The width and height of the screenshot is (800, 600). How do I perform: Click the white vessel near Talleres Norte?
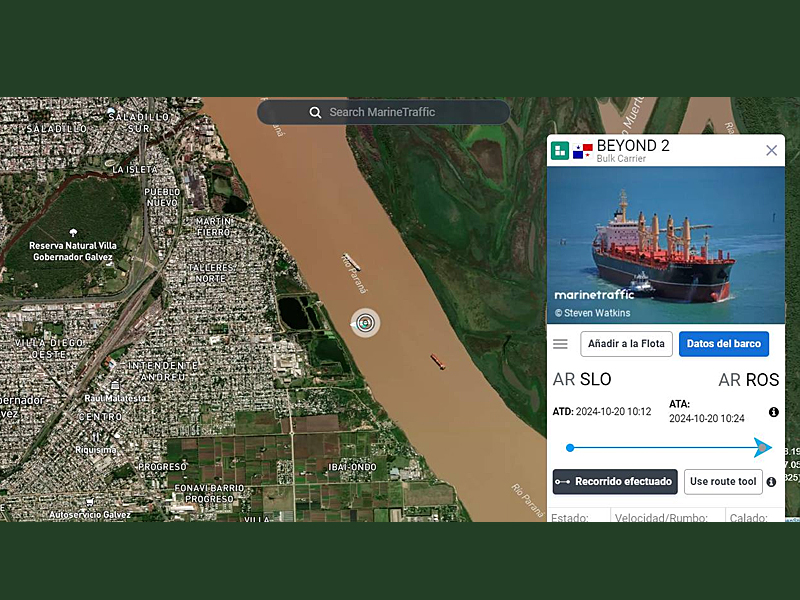(x=352, y=262)
